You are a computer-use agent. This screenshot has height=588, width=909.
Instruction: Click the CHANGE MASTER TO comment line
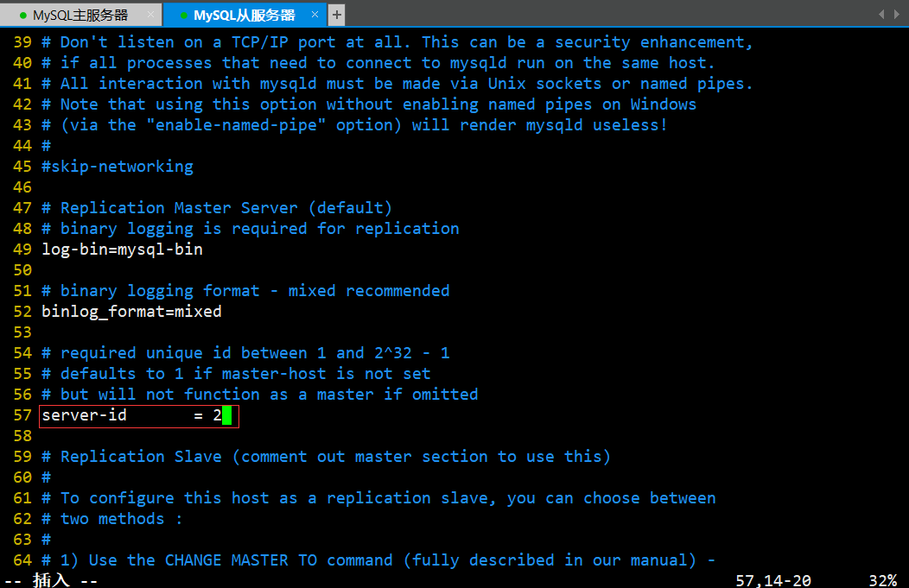[x=378, y=560]
